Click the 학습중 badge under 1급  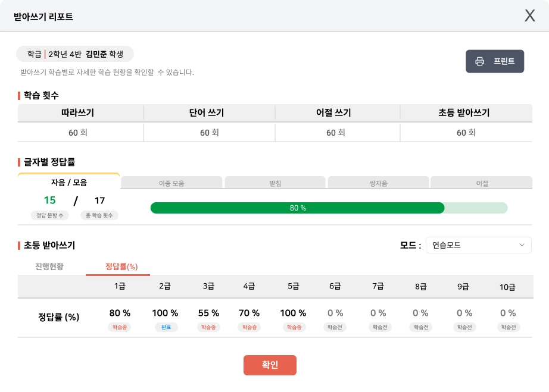pyautogui.click(x=120, y=327)
